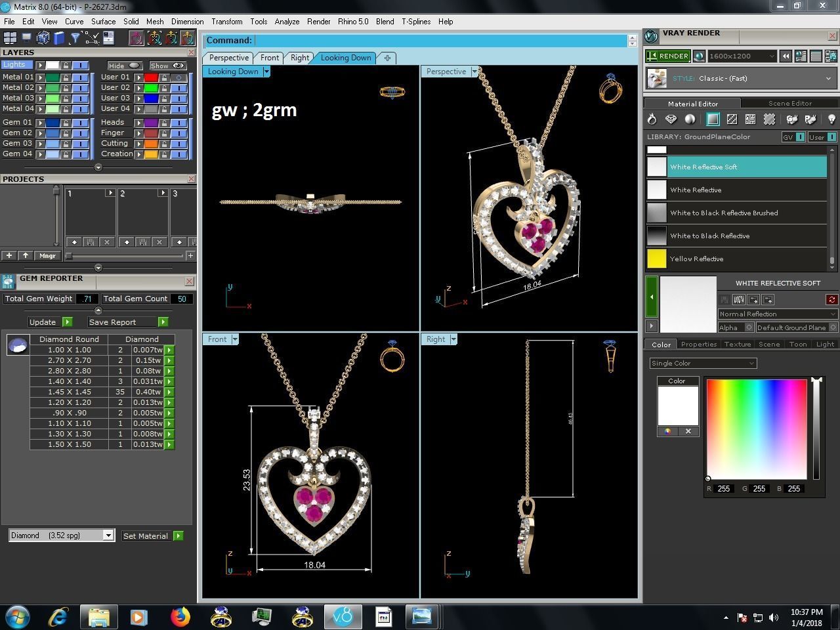This screenshot has height=630, width=840.
Task: Click the 3D wireframe cube icon
Action: (x=43, y=38)
